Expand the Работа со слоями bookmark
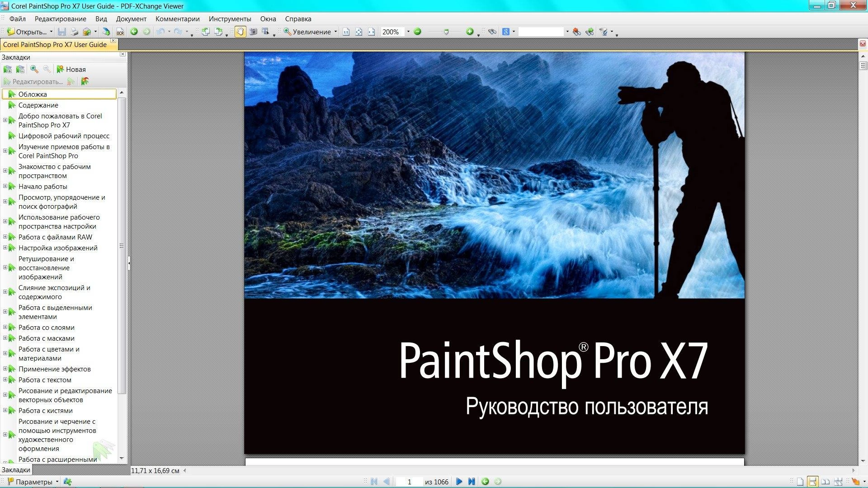Image resolution: width=868 pixels, height=488 pixels. (5, 327)
